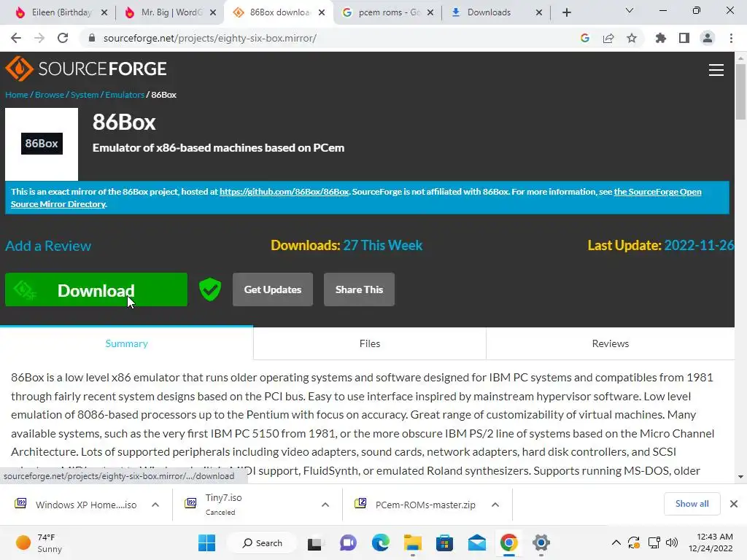Open File Explorer from the taskbar

(413, 542)
